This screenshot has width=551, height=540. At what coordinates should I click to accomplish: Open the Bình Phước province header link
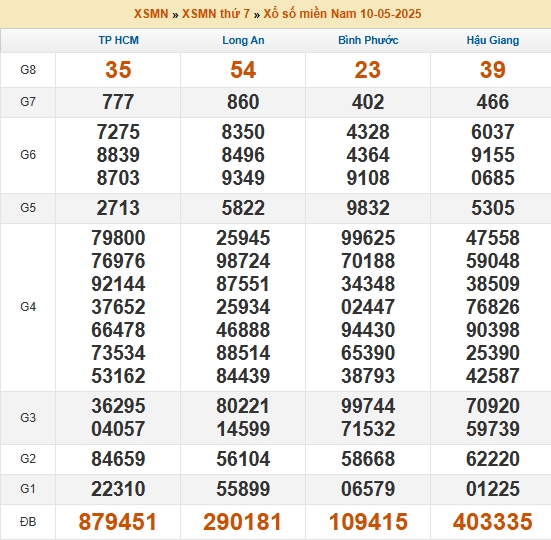coord(368,40)
